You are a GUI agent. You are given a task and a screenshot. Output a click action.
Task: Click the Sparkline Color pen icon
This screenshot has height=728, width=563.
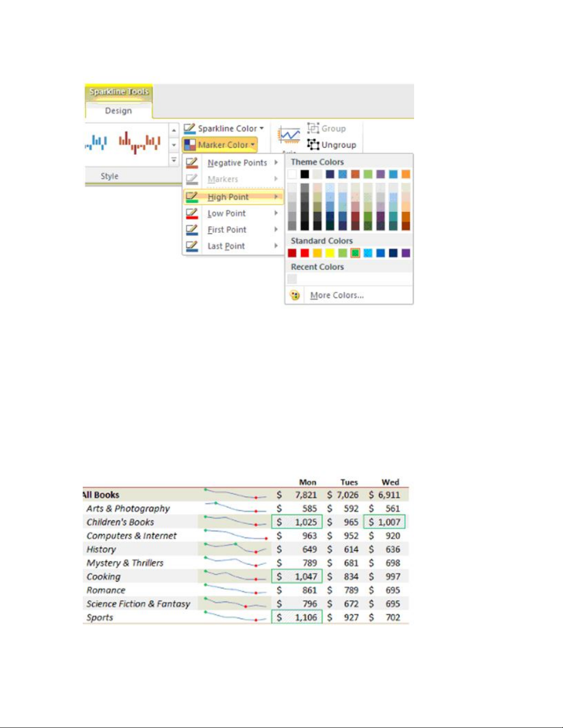point(189,129)
